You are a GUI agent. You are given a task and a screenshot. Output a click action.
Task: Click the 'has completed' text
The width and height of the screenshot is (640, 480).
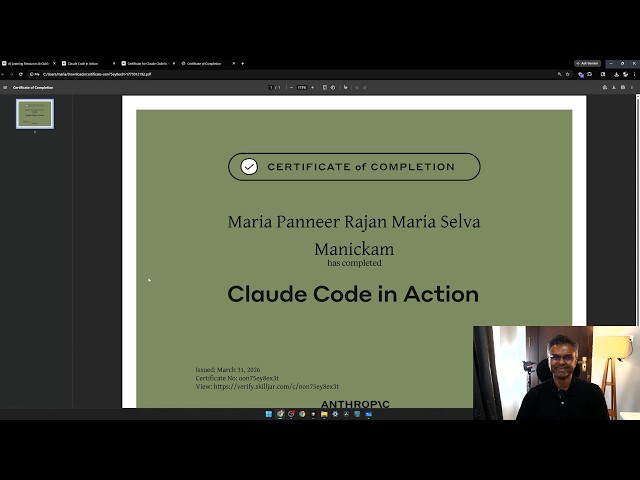(x=354, y=263)
